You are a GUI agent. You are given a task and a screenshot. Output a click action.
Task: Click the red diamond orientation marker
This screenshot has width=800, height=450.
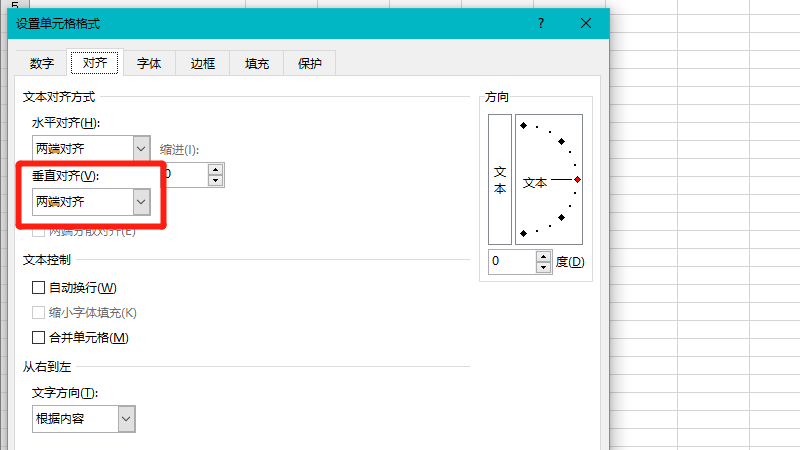pyautogui.click(x=578, y=180)
